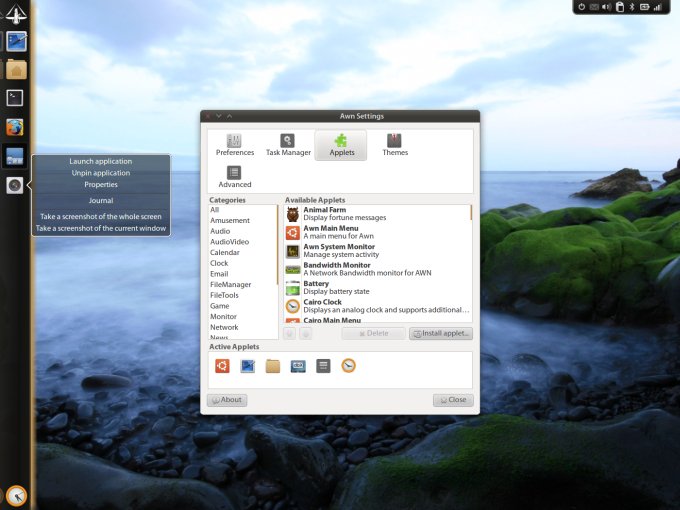Screen dimensions: 680x510
Task: Click the Install applet button
Action: click(441, 333)
